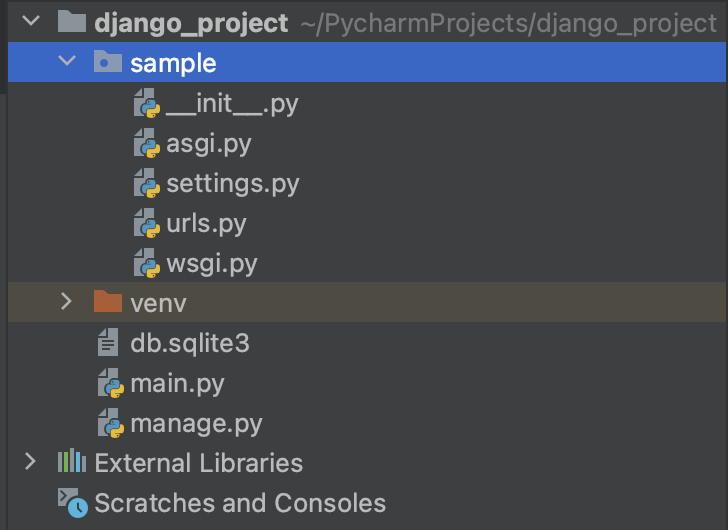Viewport: 728px width, 530px height.
Task: Click the __init__.py Python file icon
Action: [147, 103]
